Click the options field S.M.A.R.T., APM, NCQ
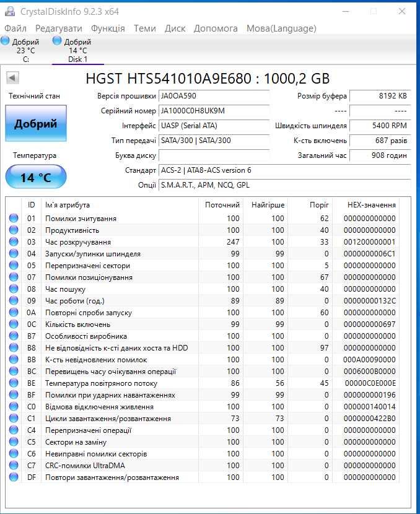 (x=284, y=185)
